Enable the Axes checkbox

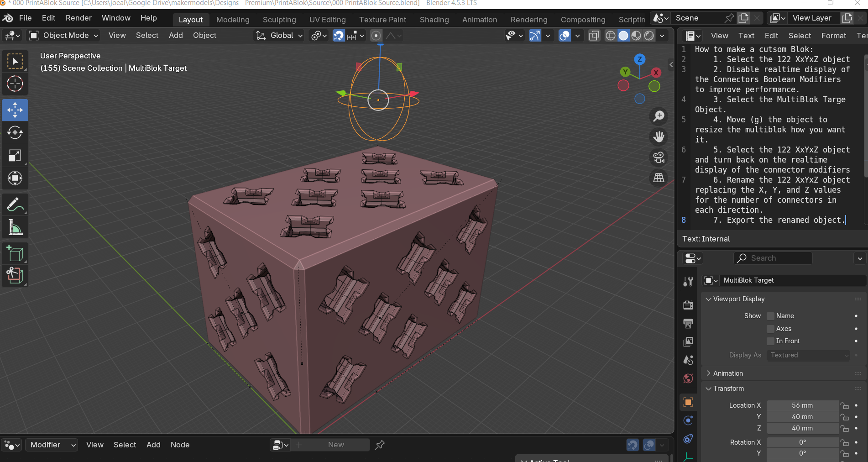[771, 329]
